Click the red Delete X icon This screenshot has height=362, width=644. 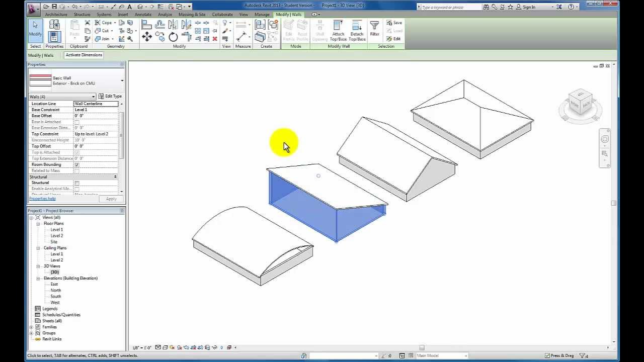pyautogui.click(x=215, y=39)
